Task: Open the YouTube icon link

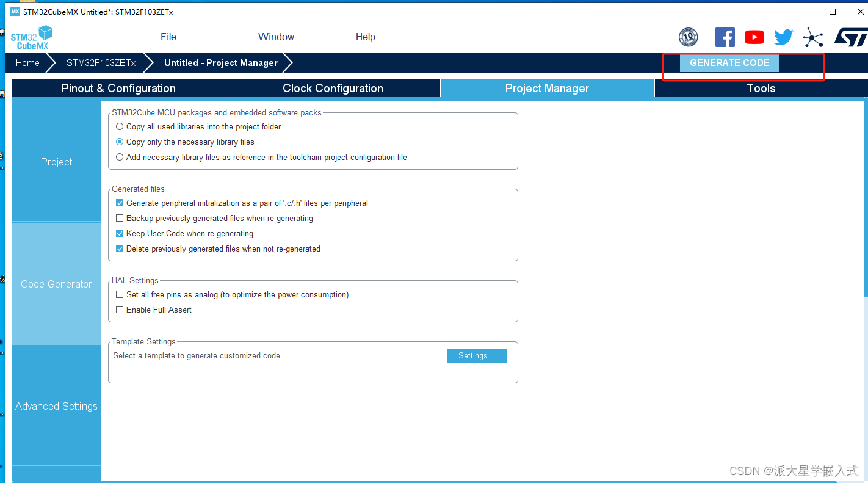Action: coord(754,37)
